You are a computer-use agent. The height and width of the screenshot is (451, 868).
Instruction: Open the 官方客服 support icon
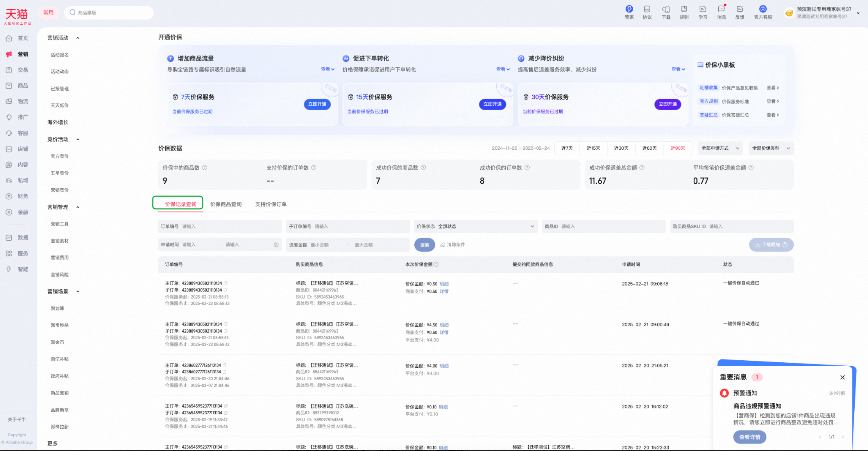tap(762, 9)
